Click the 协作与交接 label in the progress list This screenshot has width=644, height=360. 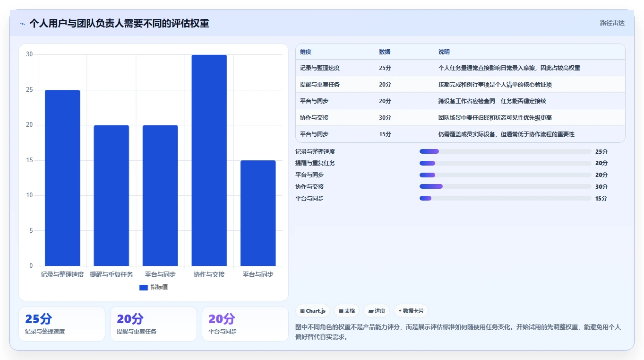pyautogui.click(x=309, y=186)
